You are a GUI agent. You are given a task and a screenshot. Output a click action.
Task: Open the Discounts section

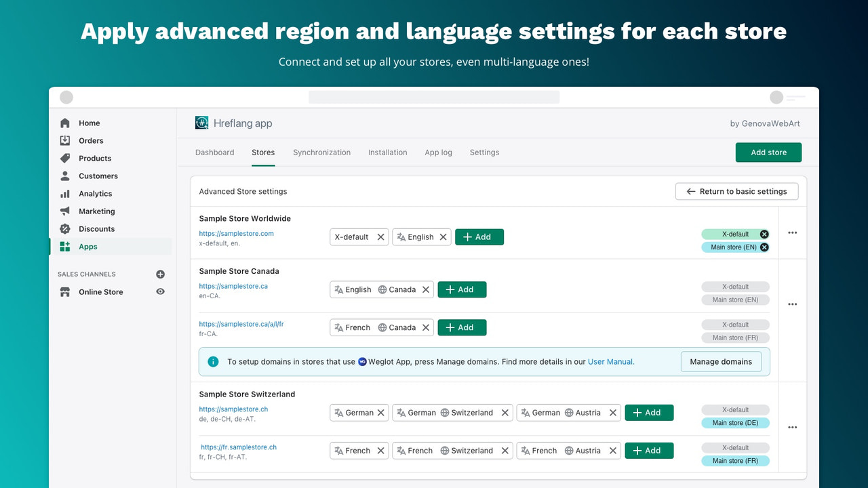[64, 228]
